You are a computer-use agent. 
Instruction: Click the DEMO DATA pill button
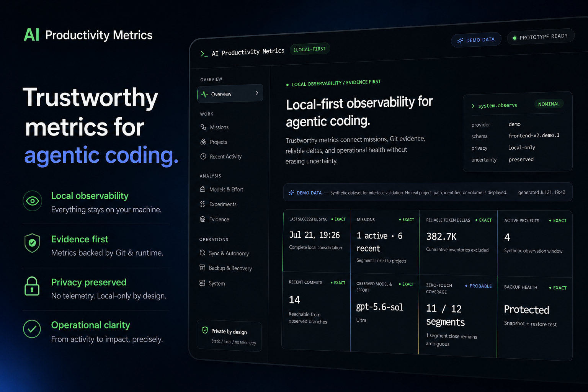click(476, 40)
